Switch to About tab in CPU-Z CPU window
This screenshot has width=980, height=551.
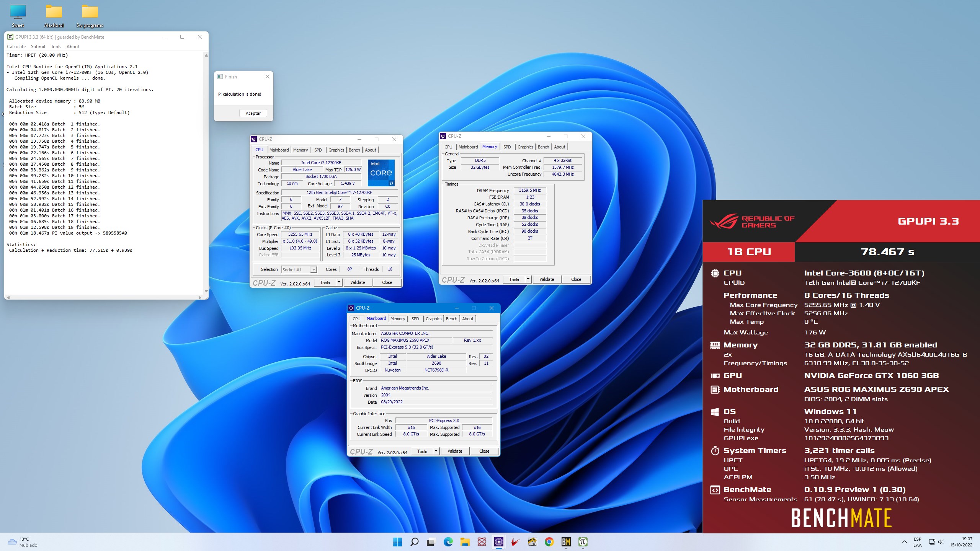click(370, 150)
